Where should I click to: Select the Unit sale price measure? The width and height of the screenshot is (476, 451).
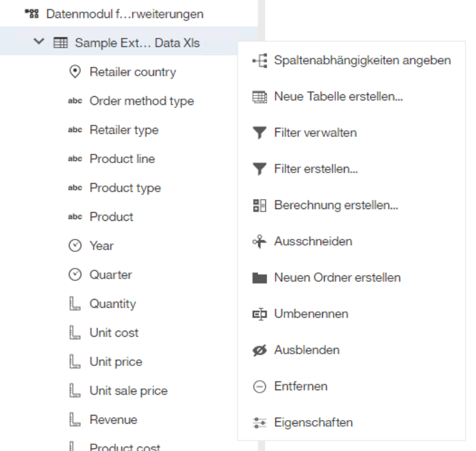129,391
